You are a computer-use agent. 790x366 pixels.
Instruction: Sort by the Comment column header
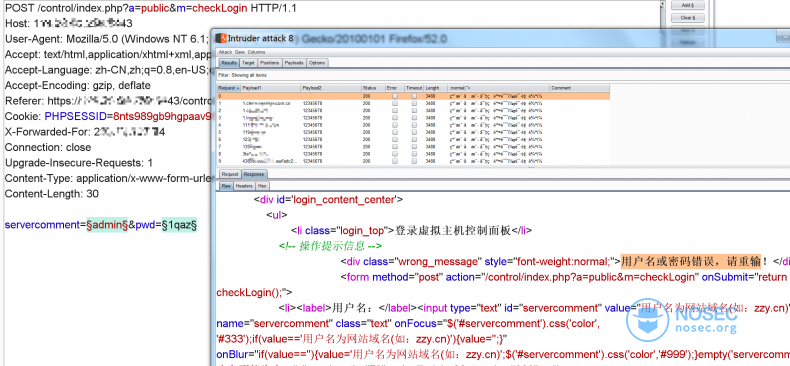pos(579,88)
